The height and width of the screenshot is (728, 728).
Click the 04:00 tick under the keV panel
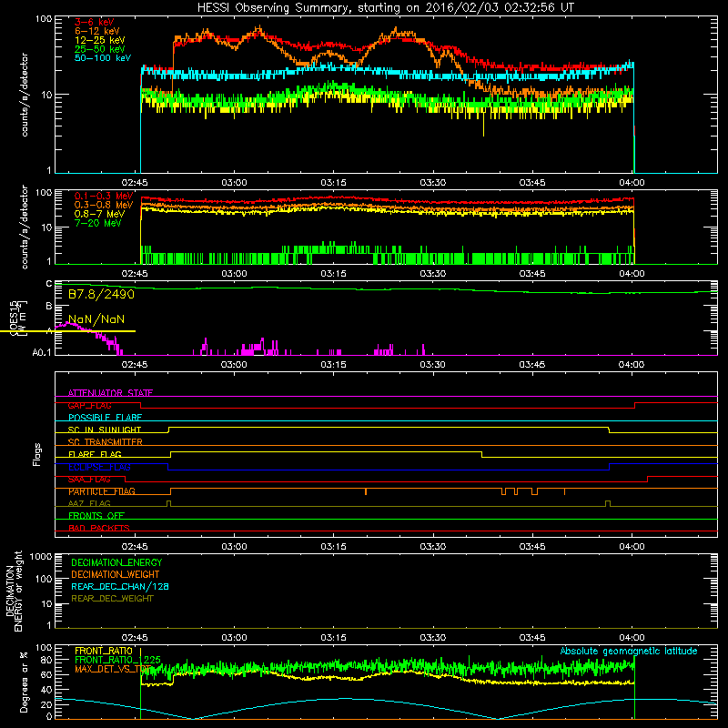[632, 183]
